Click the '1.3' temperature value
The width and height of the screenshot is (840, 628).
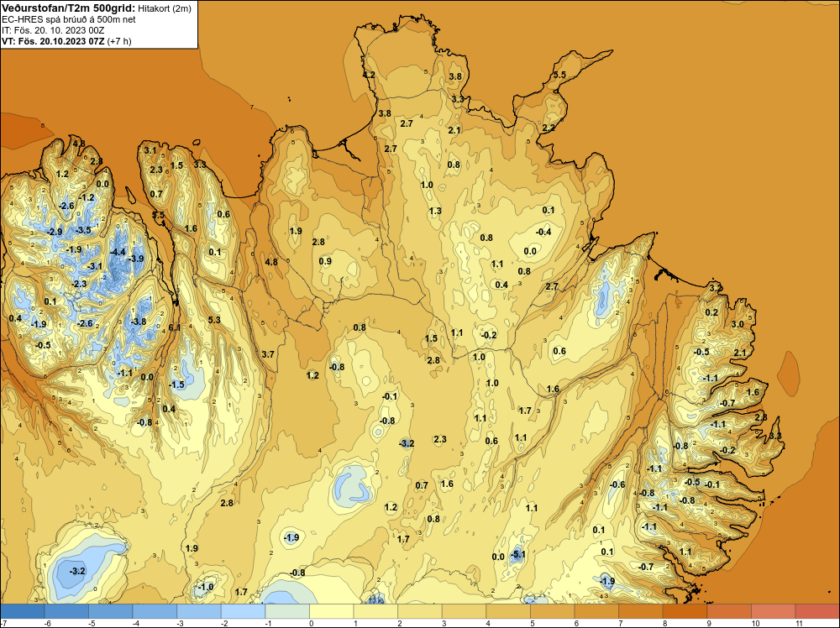tap(435, 211)
